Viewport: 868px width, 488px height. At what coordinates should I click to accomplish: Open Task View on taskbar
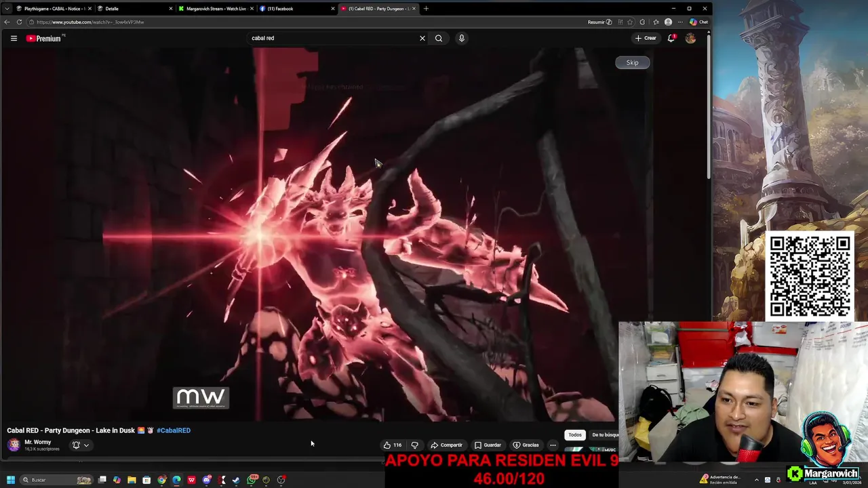[102, 480]
